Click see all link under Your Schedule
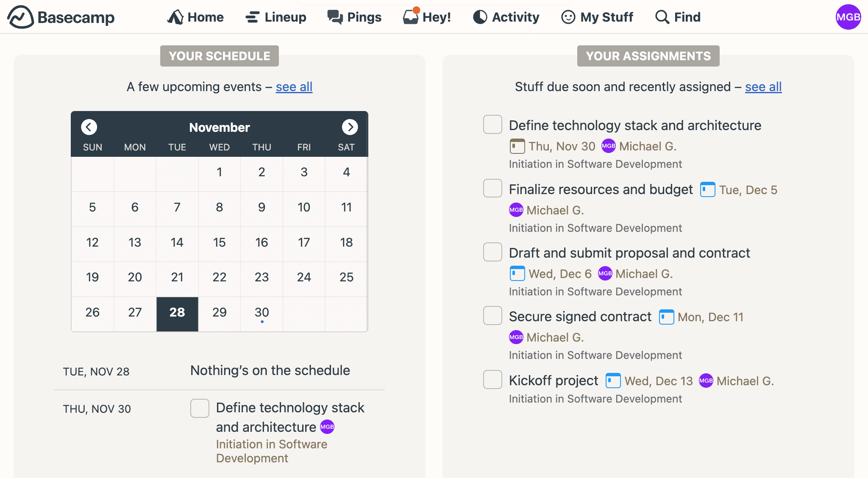The width and height of the screenshot is (868, 478). [294, 86]
